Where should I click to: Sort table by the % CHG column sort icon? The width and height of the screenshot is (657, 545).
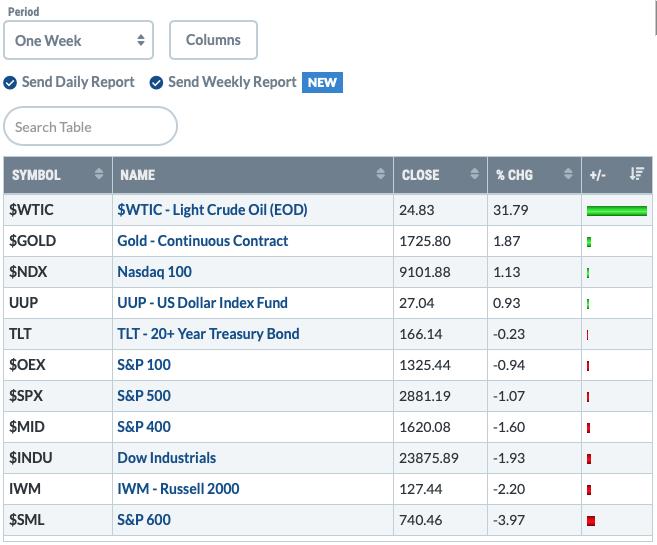(x=568, y=173)
